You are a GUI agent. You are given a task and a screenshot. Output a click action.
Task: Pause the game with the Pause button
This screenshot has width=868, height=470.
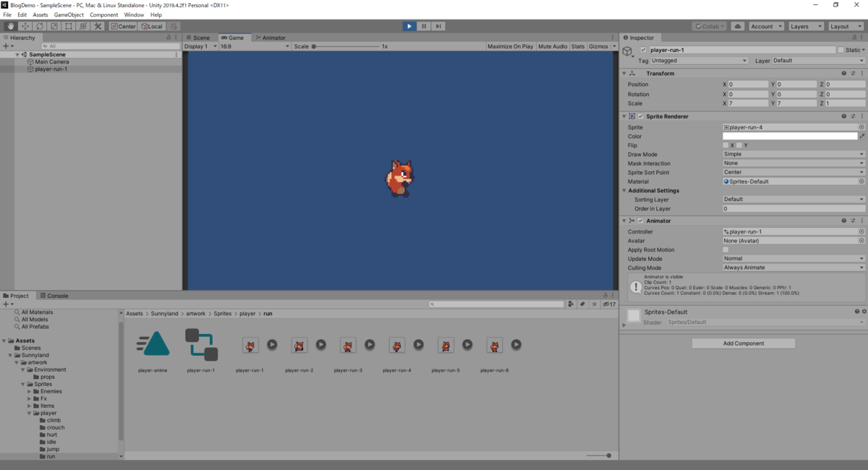click(424, 26)
